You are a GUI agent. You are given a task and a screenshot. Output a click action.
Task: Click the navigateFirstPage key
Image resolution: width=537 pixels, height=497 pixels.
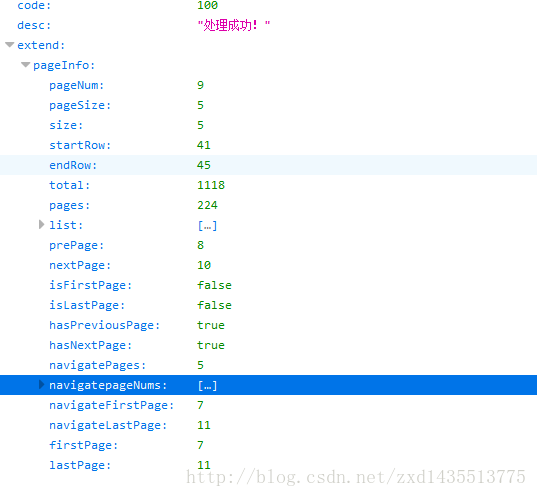coord(112,405)
